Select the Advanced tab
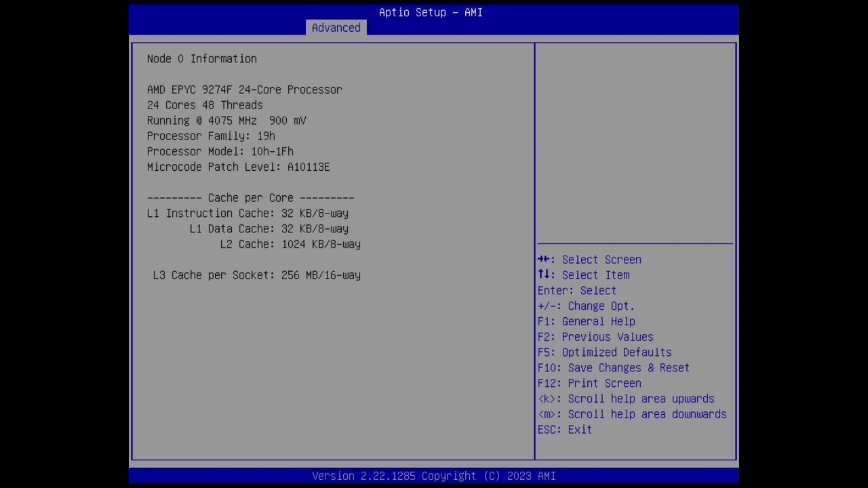868x488 pixels. click(x=336, y=28)
